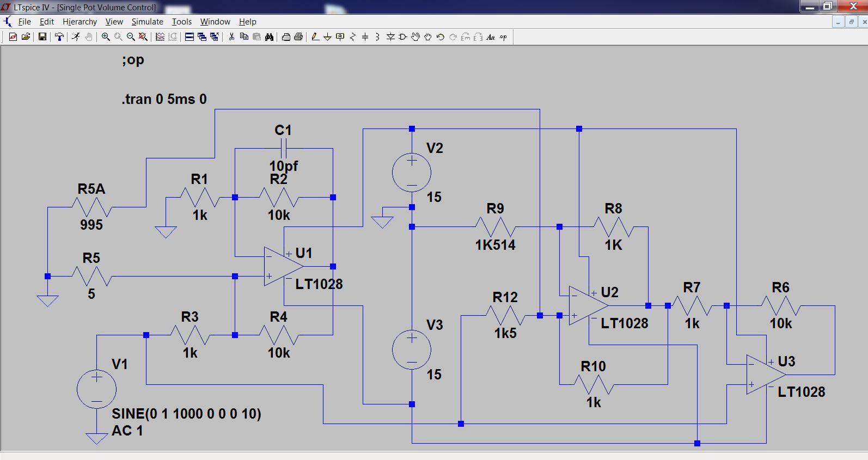
Task: Select the Copy tool
Action: [x=244, y=37]
